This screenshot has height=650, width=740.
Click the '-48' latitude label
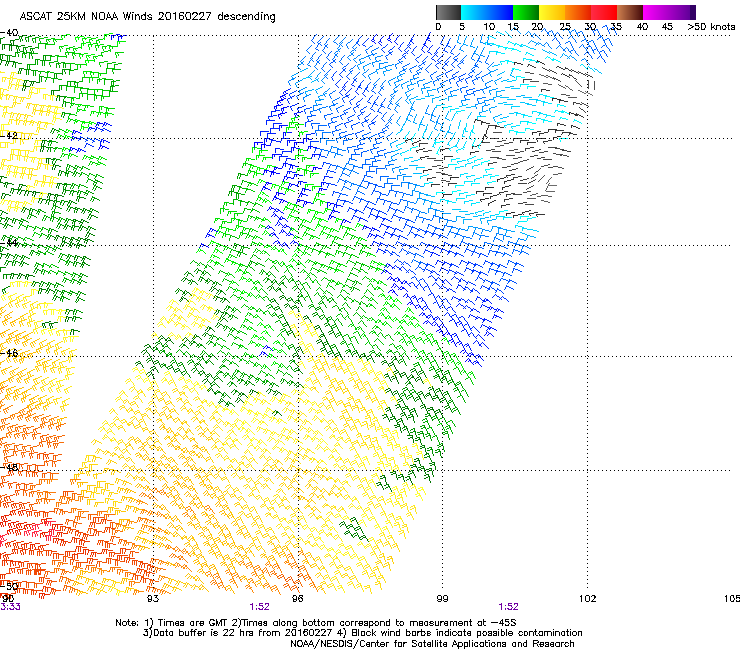pyautogui.click(x=9, y=467)
